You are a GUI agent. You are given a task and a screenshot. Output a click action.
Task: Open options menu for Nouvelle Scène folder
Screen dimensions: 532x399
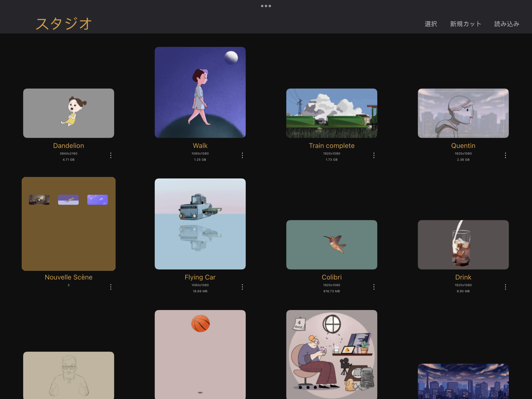tap(111, 287)
